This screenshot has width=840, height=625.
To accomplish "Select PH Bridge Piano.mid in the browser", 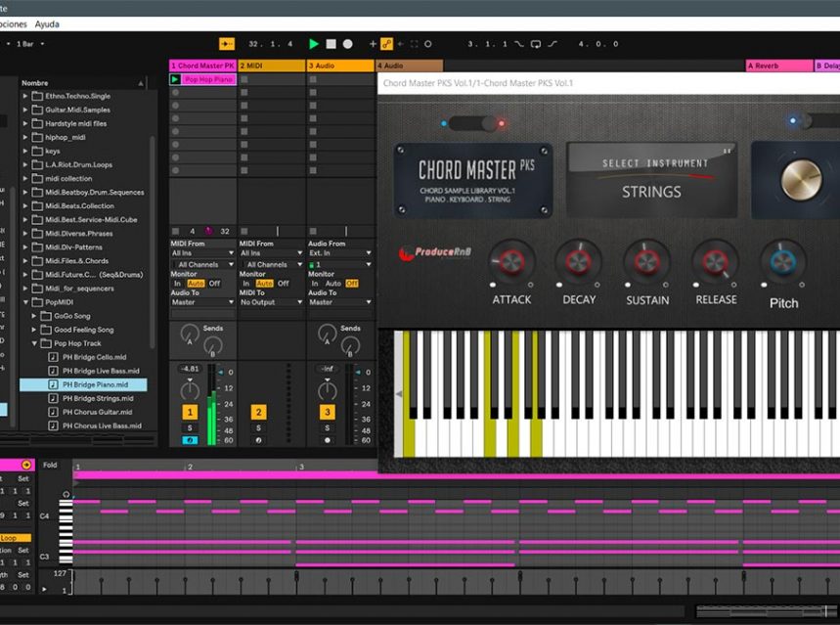I will click(x=83, y=384).
